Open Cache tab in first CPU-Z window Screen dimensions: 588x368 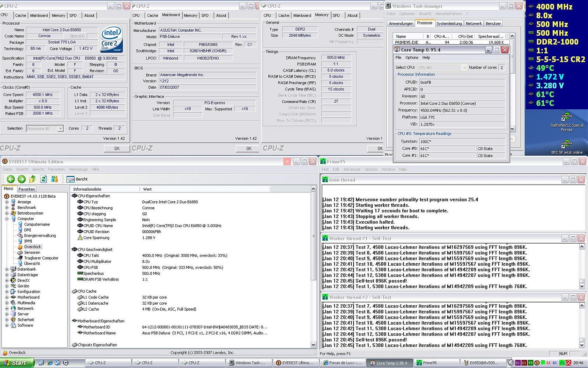pos(21,15)
